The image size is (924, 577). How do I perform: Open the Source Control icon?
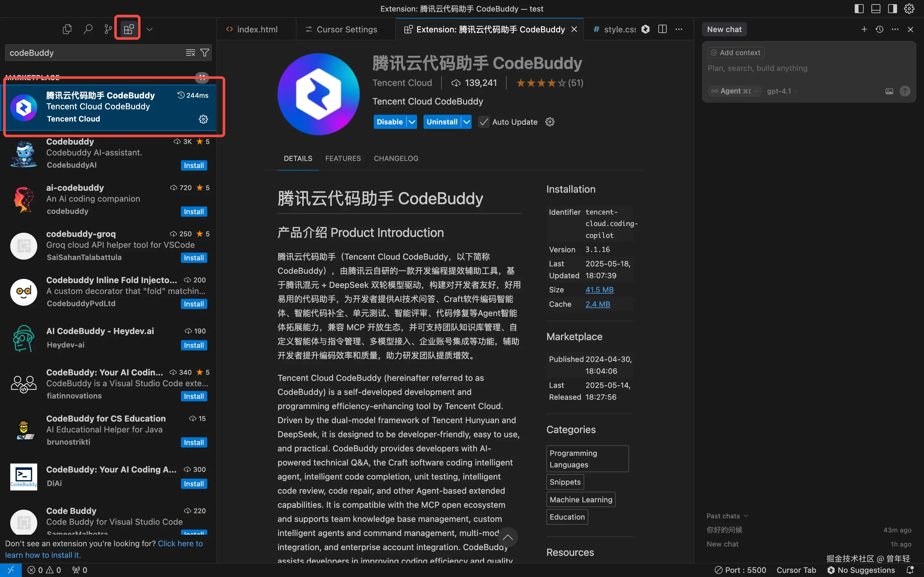click(108, 29)
